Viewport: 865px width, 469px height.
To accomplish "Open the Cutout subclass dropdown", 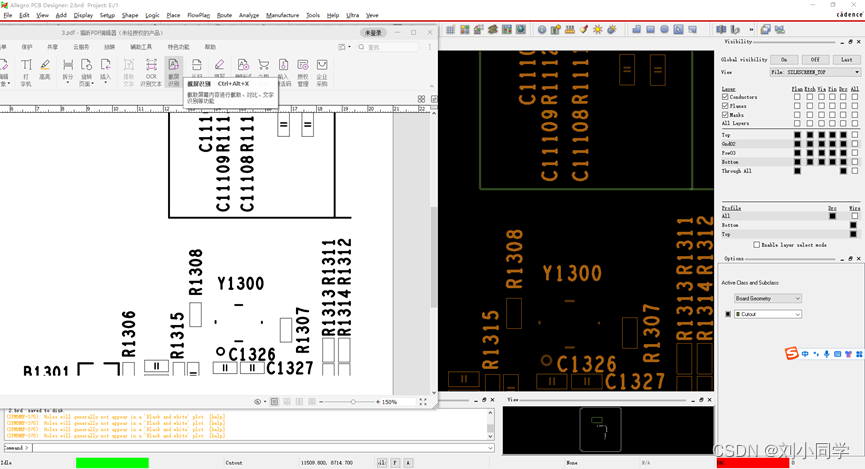I will coord(768,314).
